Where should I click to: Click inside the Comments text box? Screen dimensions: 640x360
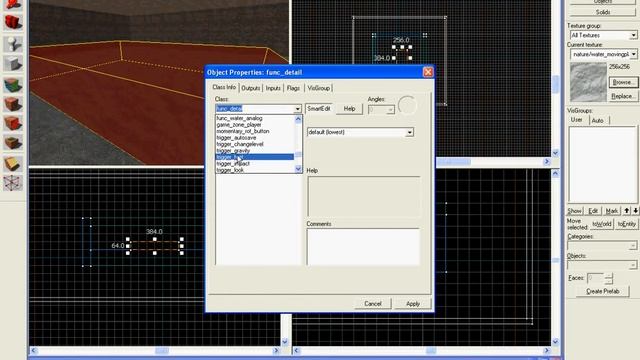(x=363, y=247)
